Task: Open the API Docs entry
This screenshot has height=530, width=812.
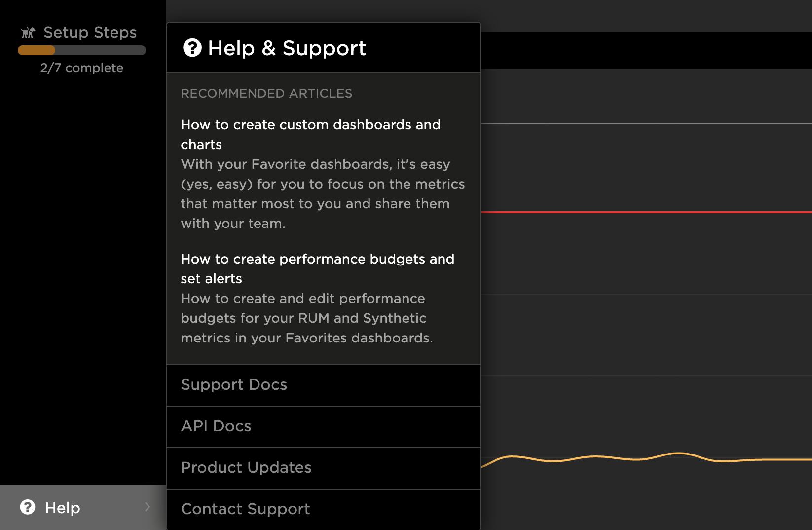Action: point(216,426)
